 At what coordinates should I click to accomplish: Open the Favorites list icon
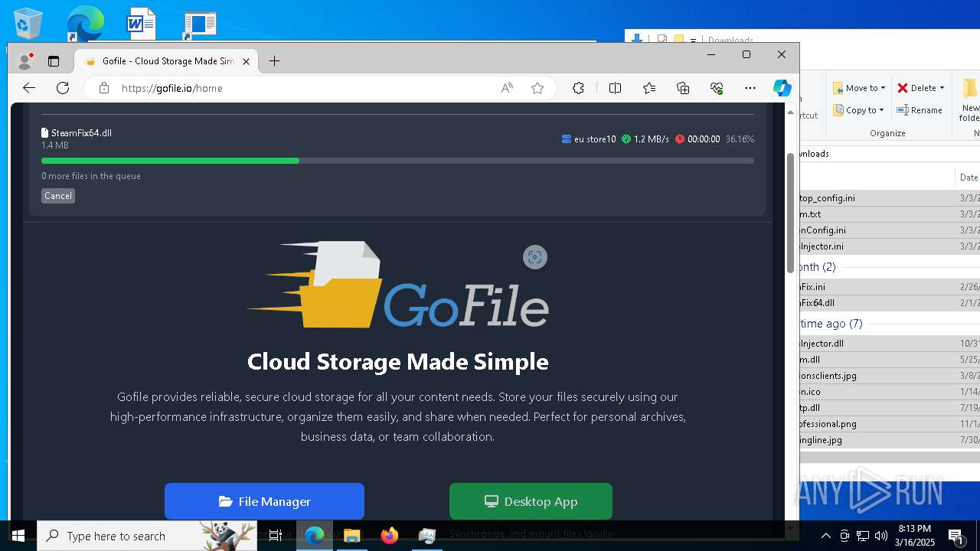pyautogui.click(x=649, y=88)
